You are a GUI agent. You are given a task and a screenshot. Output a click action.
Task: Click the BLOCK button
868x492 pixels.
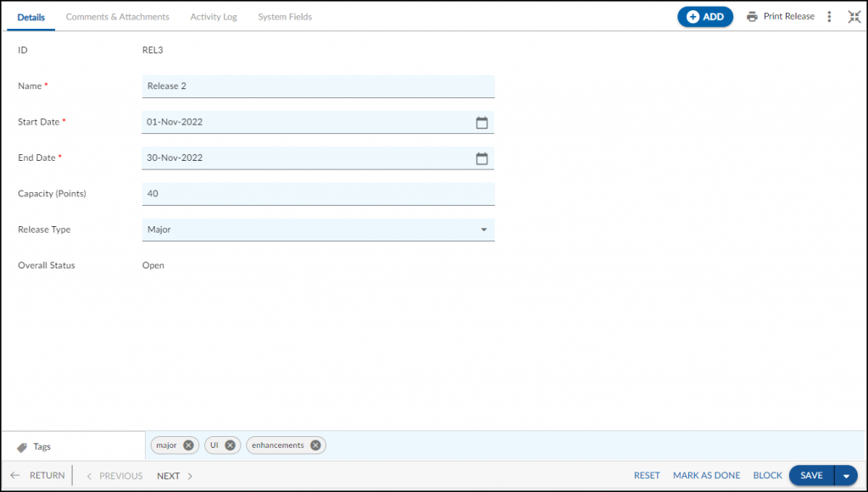point(767,475)
